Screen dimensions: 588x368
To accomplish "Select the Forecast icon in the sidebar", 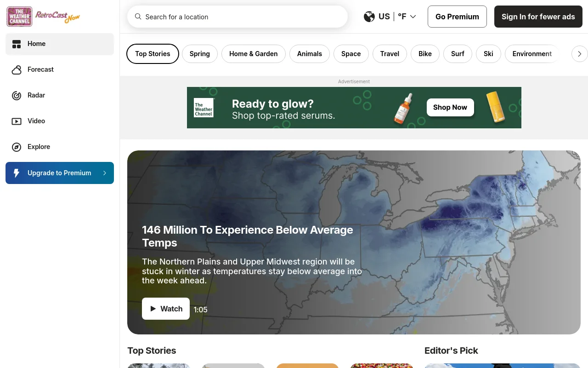I will pos(17,69).
